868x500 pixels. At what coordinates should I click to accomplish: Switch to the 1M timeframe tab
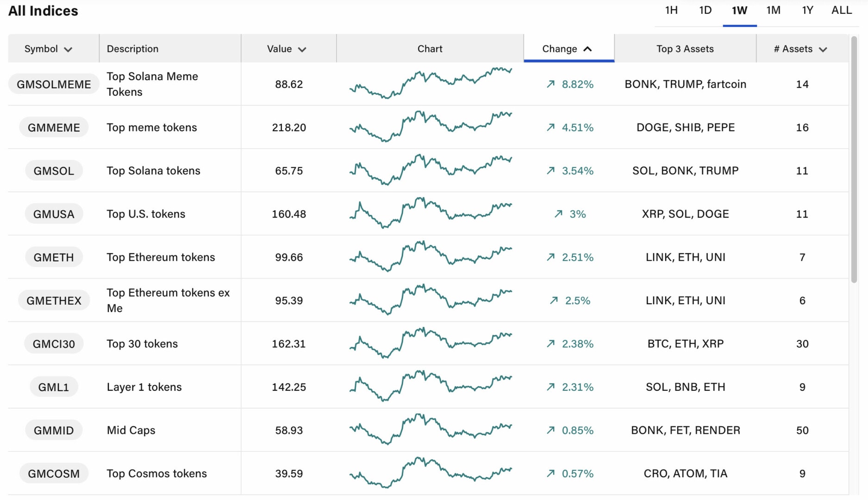click(773, 10)
